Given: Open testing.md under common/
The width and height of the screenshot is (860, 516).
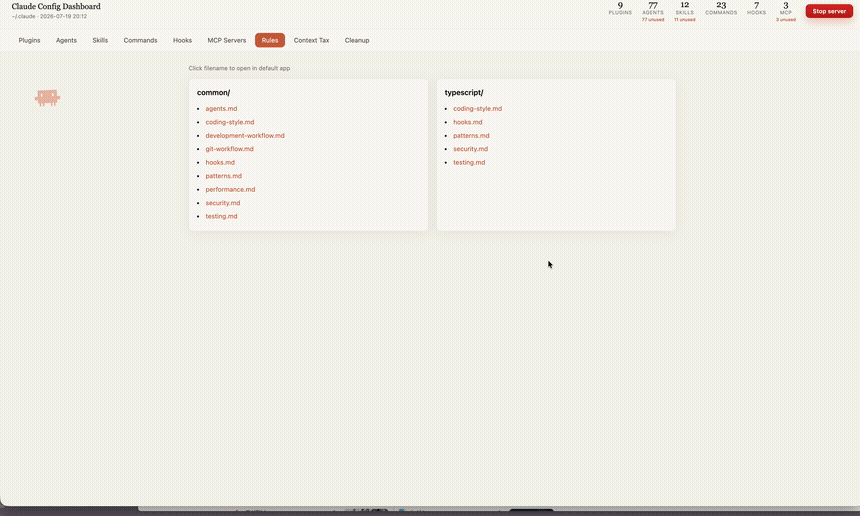Looking at the screenshot, I should point(222,216).
